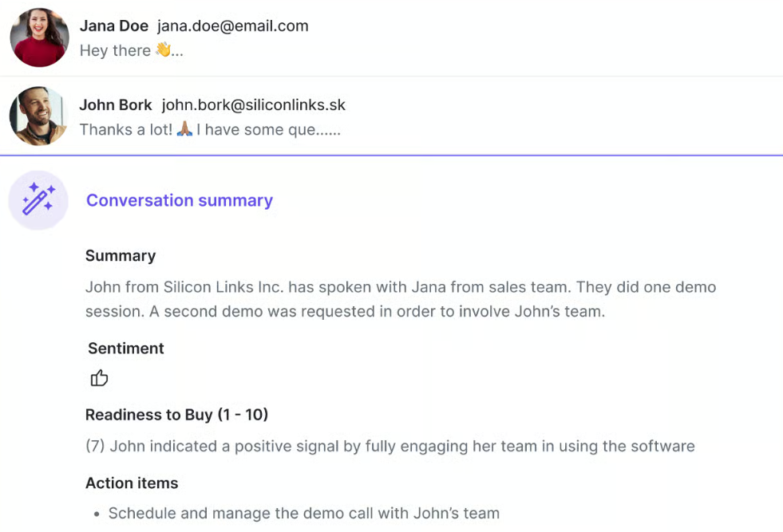Open the Action items section
The width and height of the screenshot is (783, 532).
tap(132, 483)
